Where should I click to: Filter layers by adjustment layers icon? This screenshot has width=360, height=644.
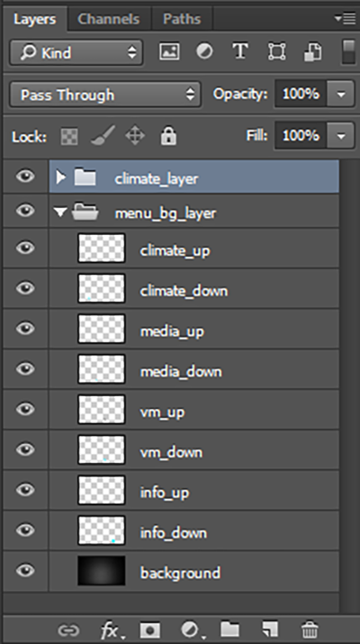coord(204,52)
